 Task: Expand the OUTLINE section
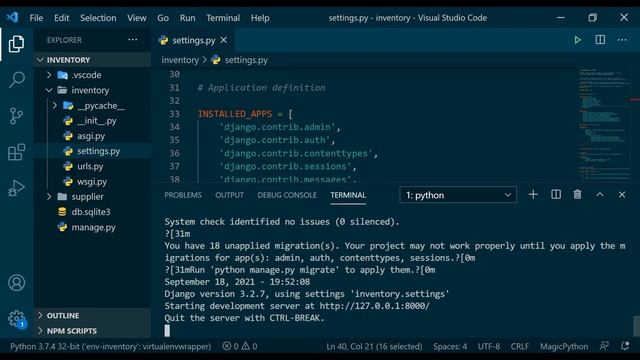pos(92,316)
